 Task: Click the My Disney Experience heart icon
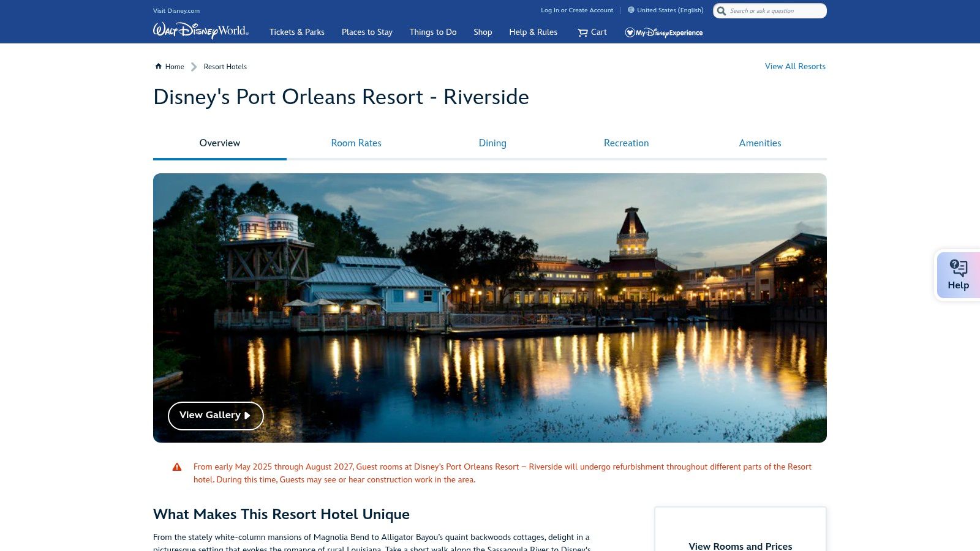click(630, 32)
